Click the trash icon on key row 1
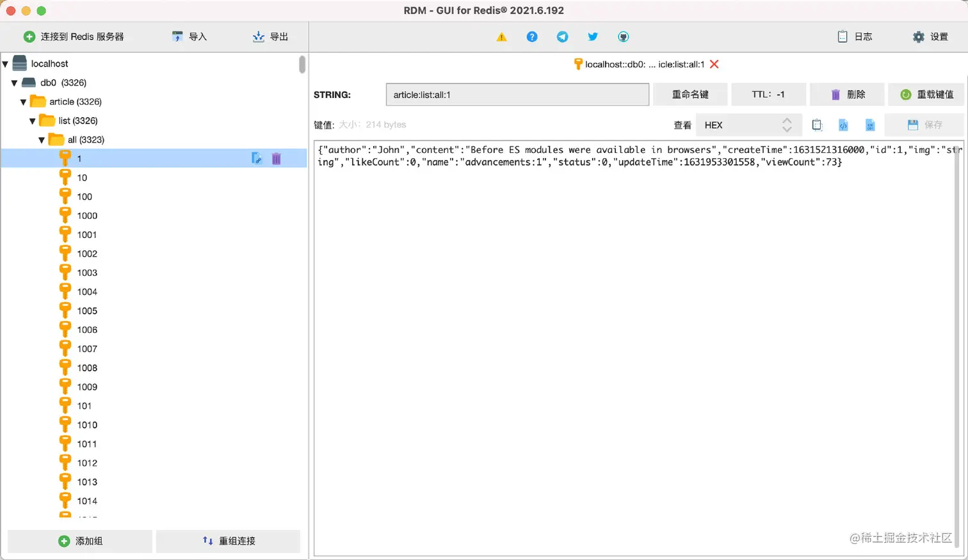Screen dimensions: 968x560 (x=276, y=159)
